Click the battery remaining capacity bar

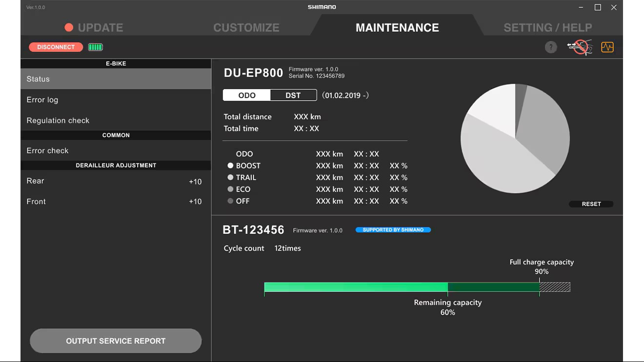pos(356,287)
